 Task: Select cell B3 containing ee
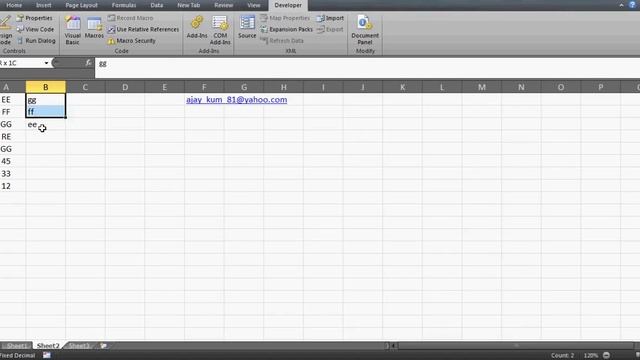coord(46,124)
